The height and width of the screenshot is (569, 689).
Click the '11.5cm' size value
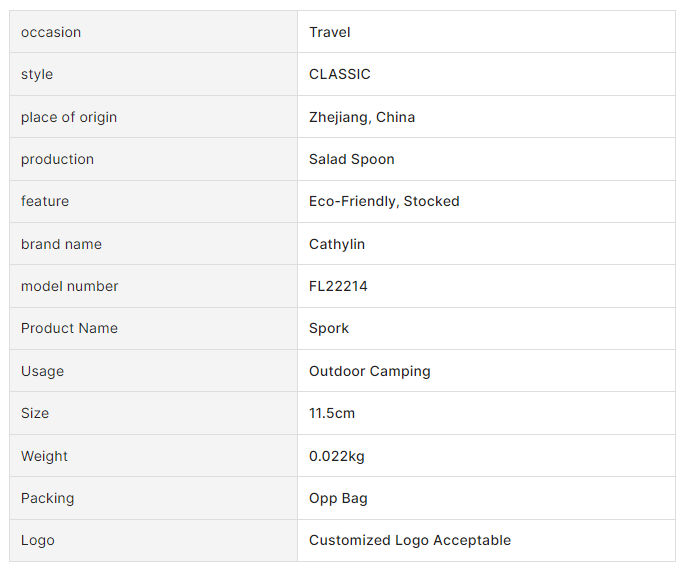(332, 413)
